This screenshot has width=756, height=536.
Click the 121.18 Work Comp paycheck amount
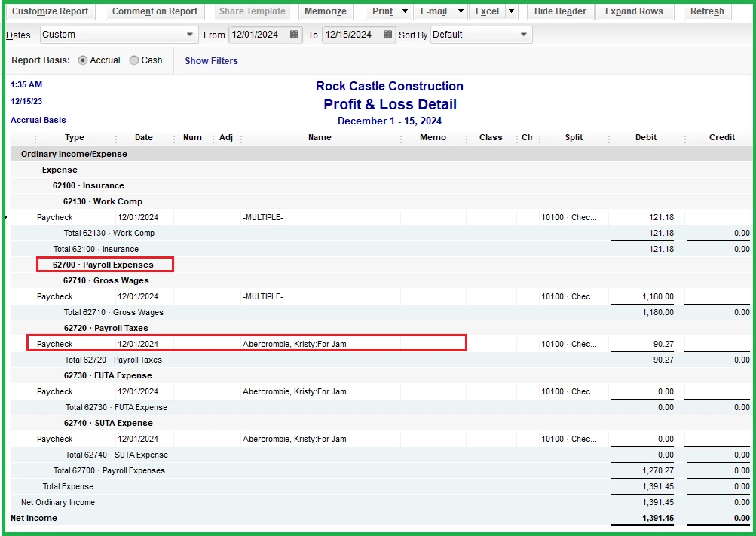coord(662,217)
